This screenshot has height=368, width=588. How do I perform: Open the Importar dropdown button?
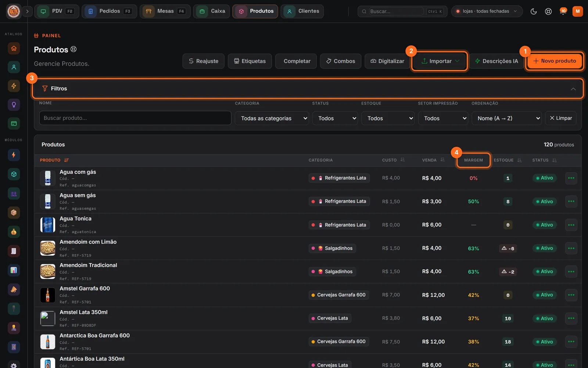tap(440, 61)
